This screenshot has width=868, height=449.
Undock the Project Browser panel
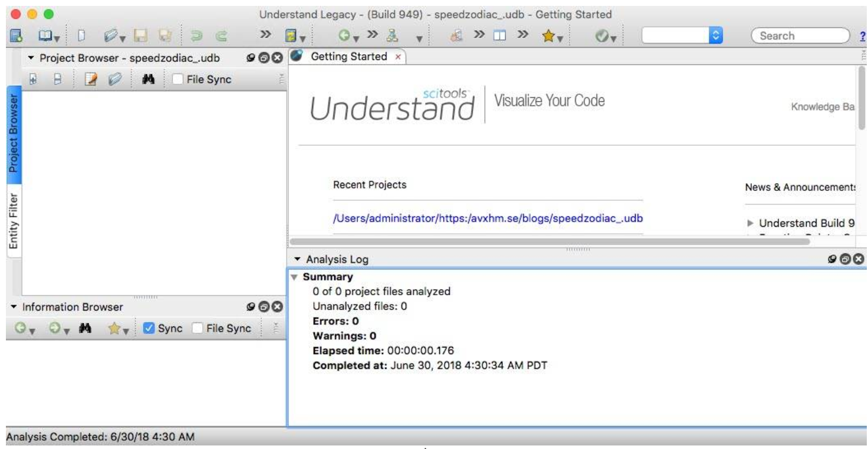point(265,58)
